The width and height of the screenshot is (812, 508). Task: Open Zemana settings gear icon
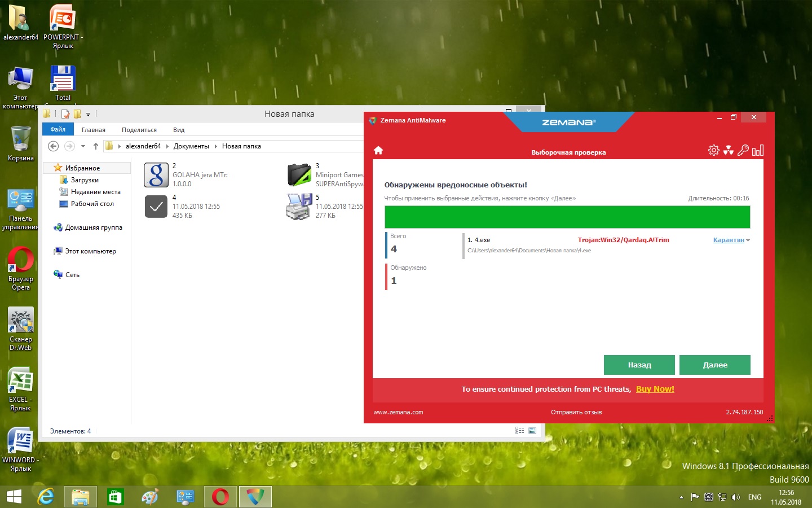pyautogui.click(x=714, y=150)
